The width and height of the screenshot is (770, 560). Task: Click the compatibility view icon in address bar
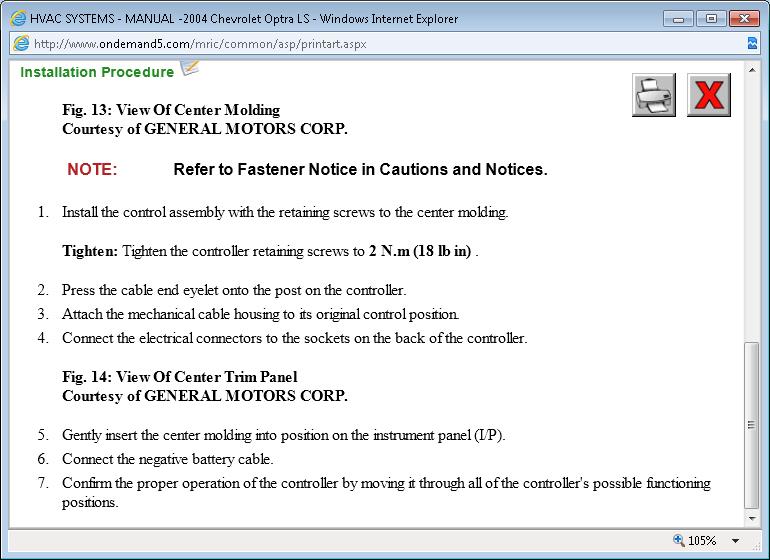(x=752, y=43)
